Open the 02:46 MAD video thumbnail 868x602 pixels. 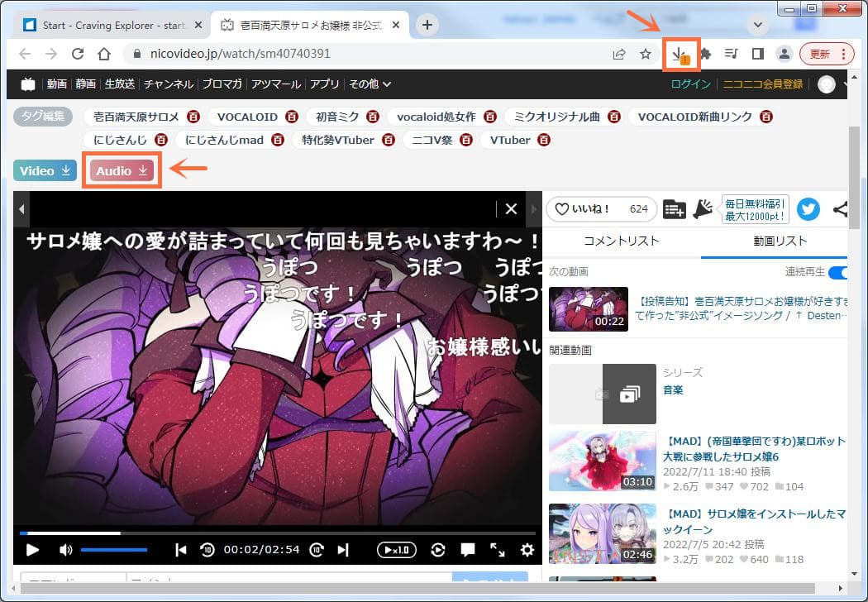tap(603, 534)
